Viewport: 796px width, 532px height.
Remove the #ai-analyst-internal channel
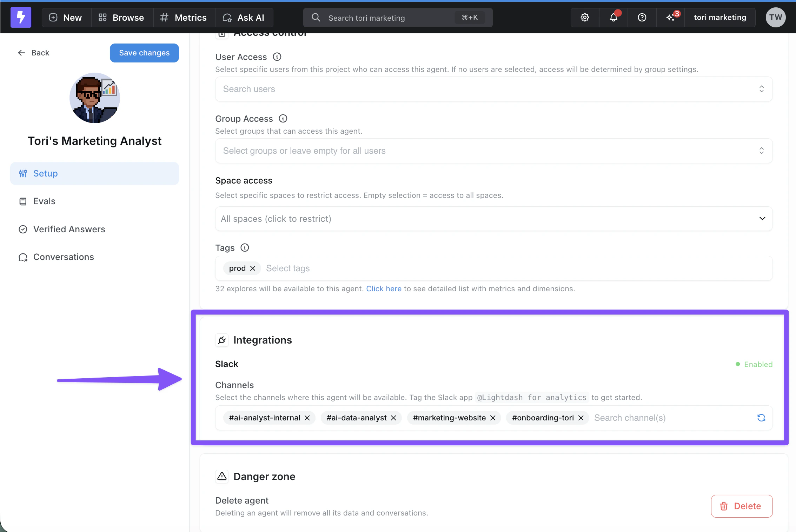(307, 418)
